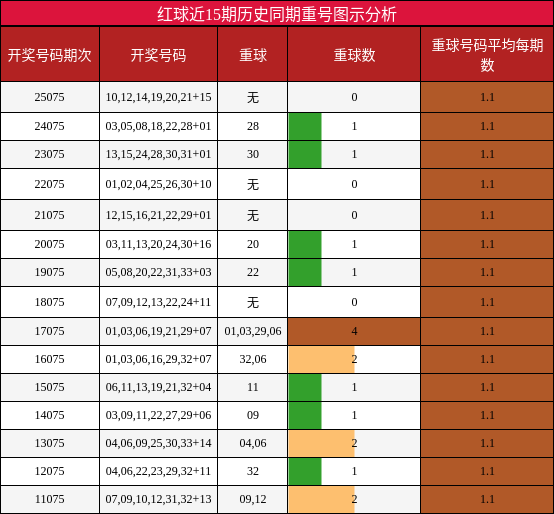Click repeated ball 09 in row 14075

click(x=253, y=415)
